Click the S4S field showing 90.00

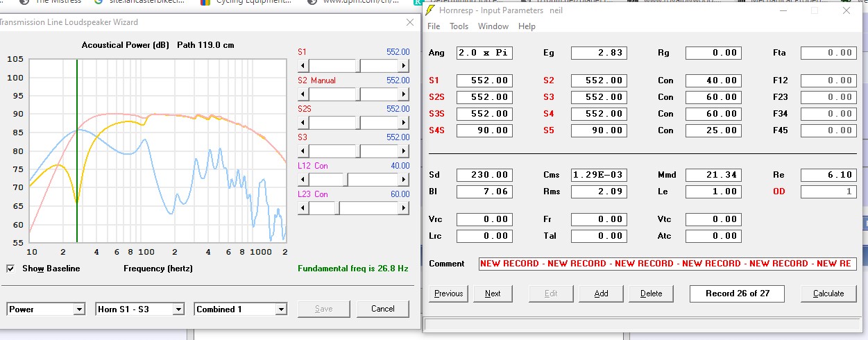tap(484, 130)
